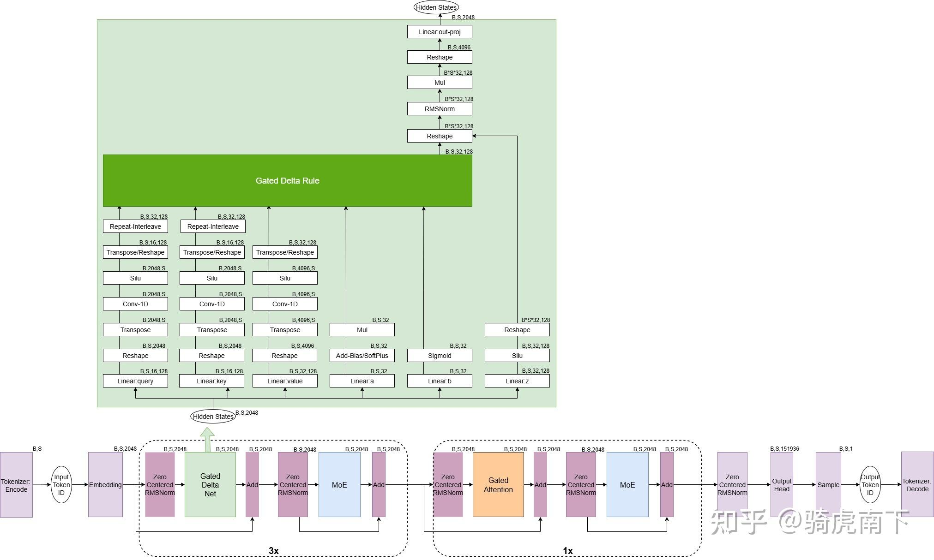The width and height of the screenshot is (934, 560).
Task: Select the Sample block
Action: pos(828,485)
